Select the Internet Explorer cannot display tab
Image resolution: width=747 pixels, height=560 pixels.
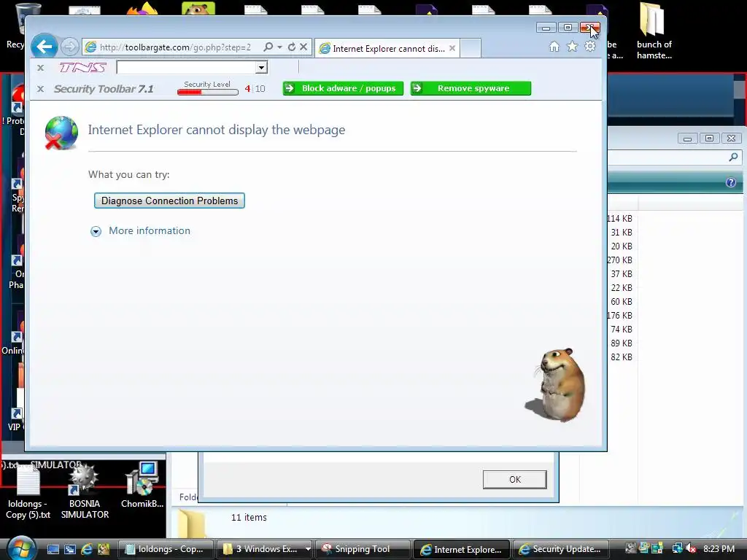388,48
